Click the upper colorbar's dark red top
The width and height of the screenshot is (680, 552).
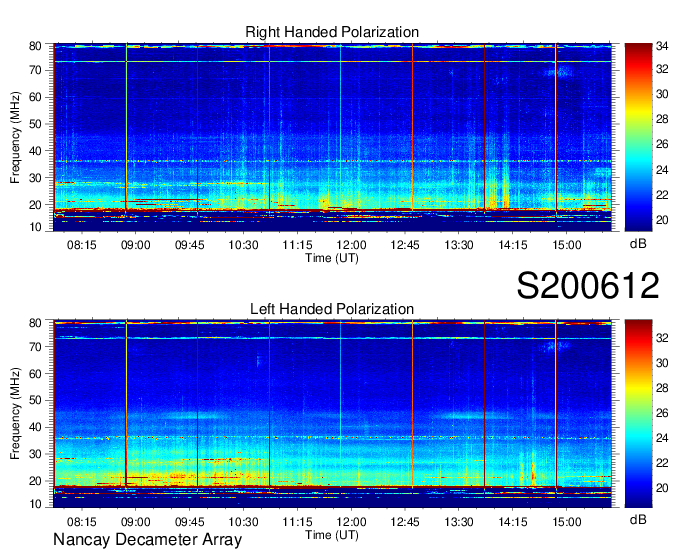(x=638, y=46)
